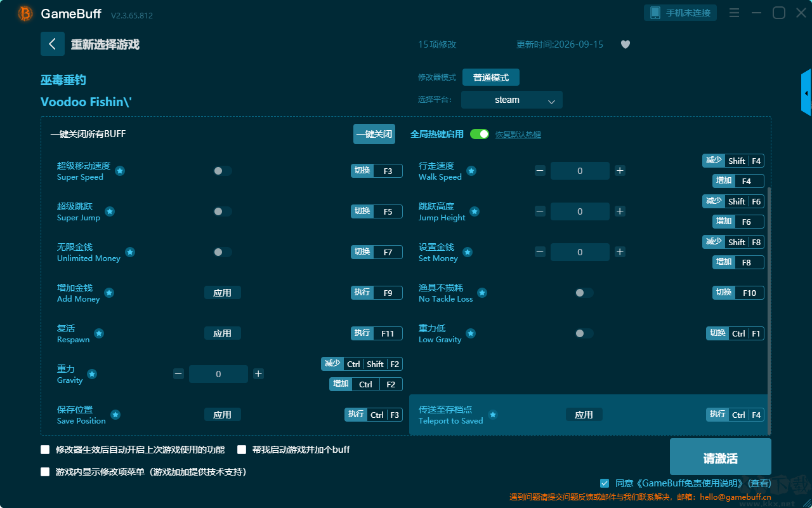Viewport: 812px width, 508px height.
Task: Click star icon beside Save Position
Action: point(115,415)
